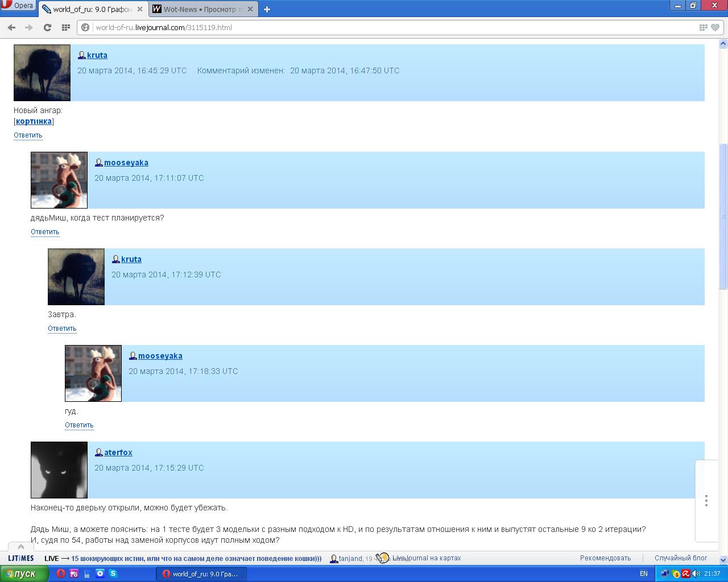This screenshot has width=728, height=582.
Task: Click the Skype icon in quick launch
Action: (x=113, y=573)
